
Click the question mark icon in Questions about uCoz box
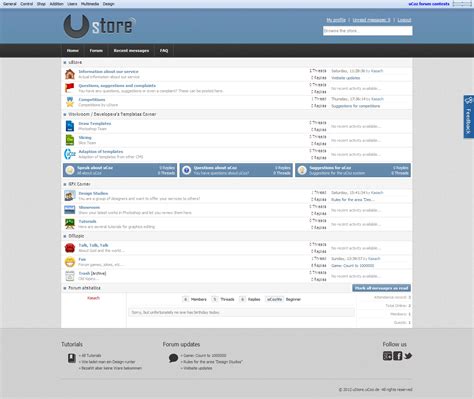[x=187, y=170]
